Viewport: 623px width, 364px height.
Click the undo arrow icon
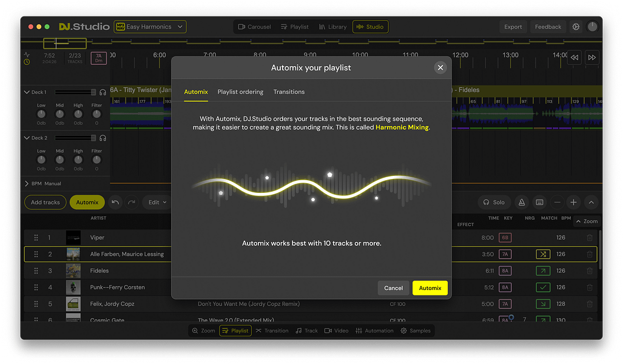(x=115, y=202)
